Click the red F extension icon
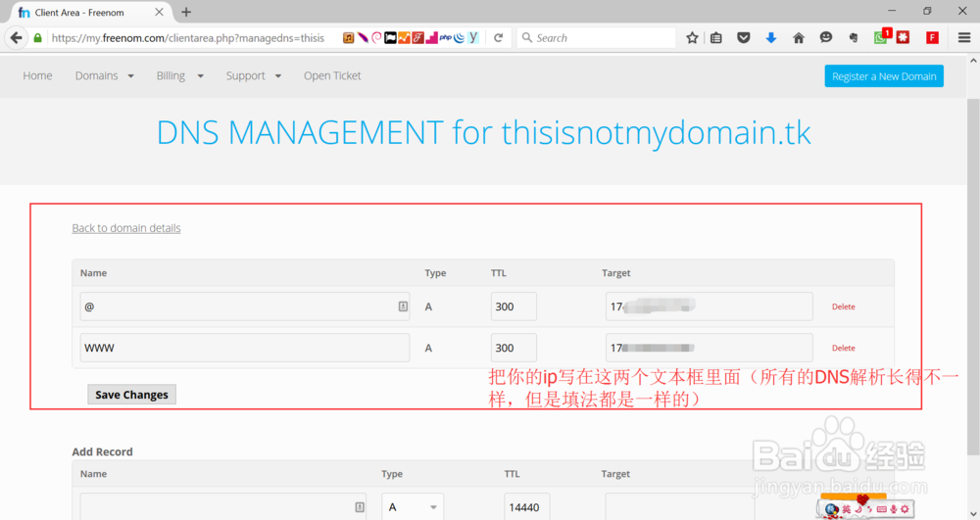Viewport: 980px width, 520px height. tap(933, 37)
